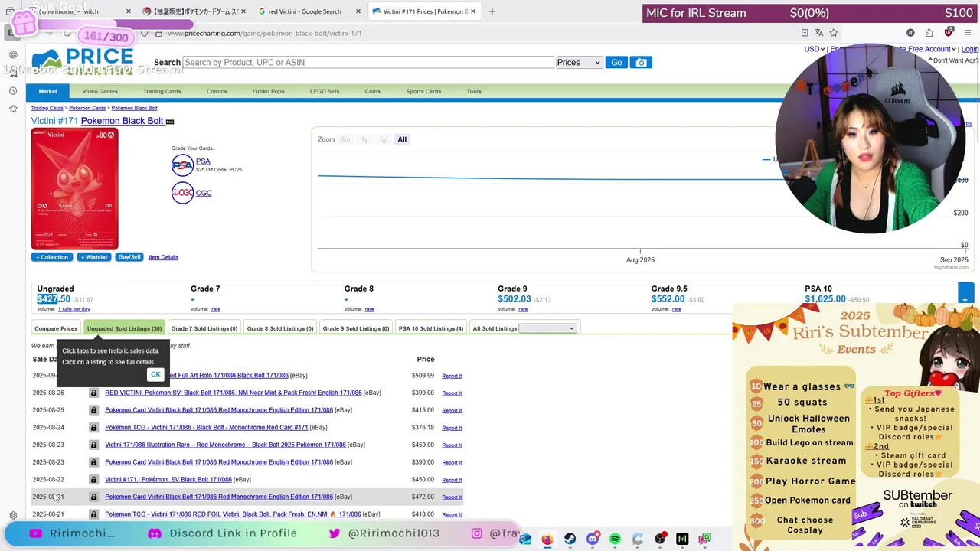Open a new browser tab
980x551 pixels.
[492, 11]
